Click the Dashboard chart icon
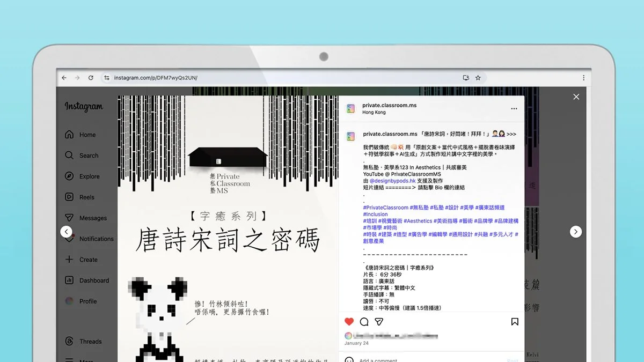644x362 pixels. coord(69,280)
